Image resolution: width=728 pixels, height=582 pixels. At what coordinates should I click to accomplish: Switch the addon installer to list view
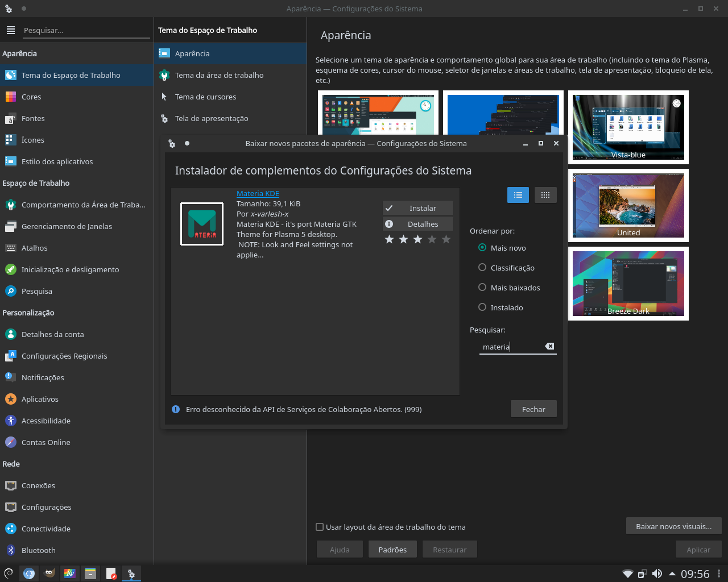pyautogui.click(x=518, y=195)
